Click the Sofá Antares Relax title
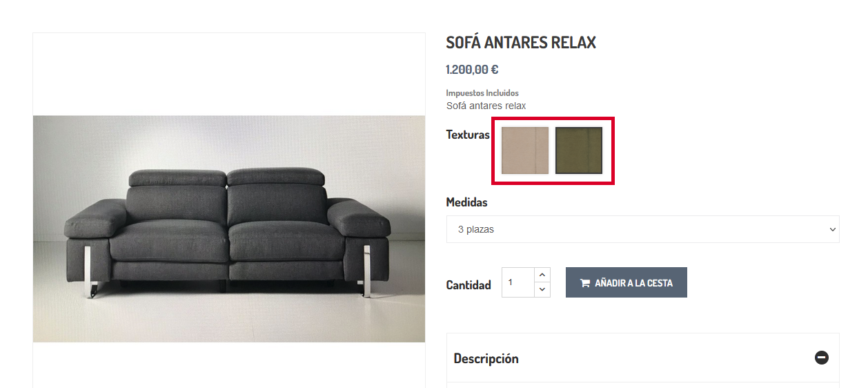The width and height of the screenshot is (868, 388). [521, 43]
